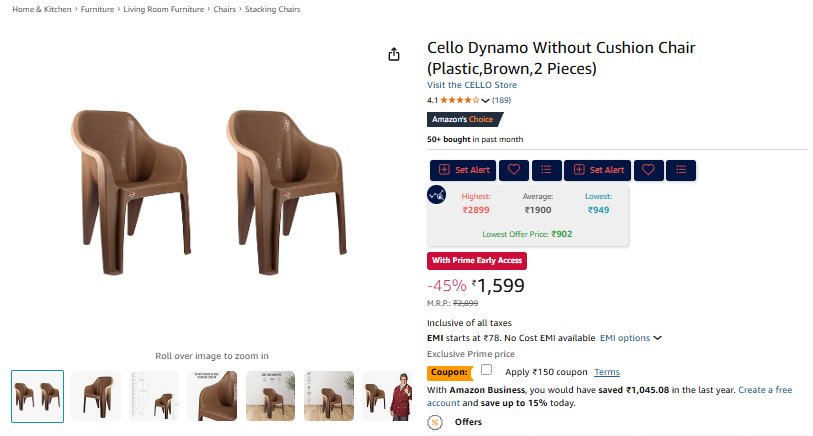
Task: Select the chair dimensions thumbnail
Action: coord(154,396)
